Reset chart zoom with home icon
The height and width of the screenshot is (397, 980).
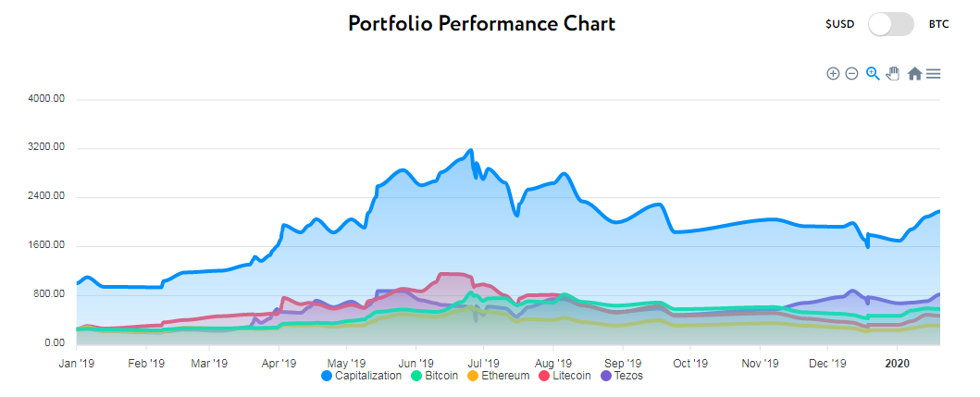[914, 74]
